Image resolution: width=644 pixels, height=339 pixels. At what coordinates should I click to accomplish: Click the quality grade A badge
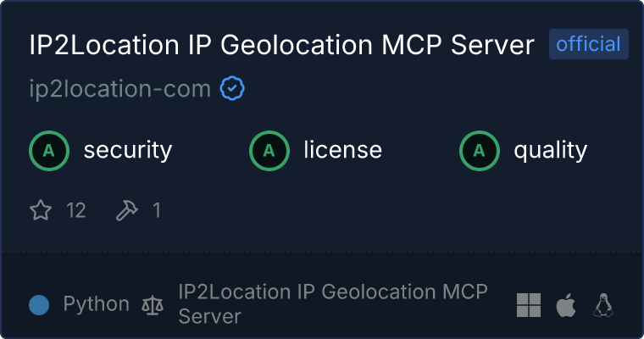coord(480,151)
